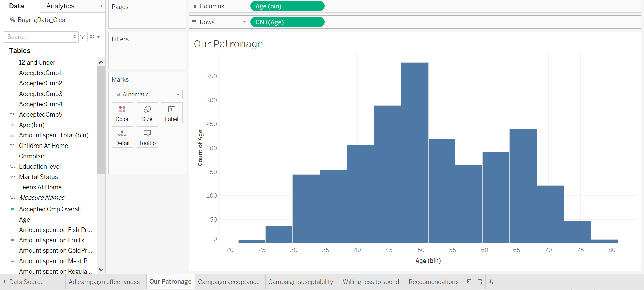Click the Pages shelf heading
Image resolution: width=644 pixels, height=290 pixels.
(x=120, y=7)
